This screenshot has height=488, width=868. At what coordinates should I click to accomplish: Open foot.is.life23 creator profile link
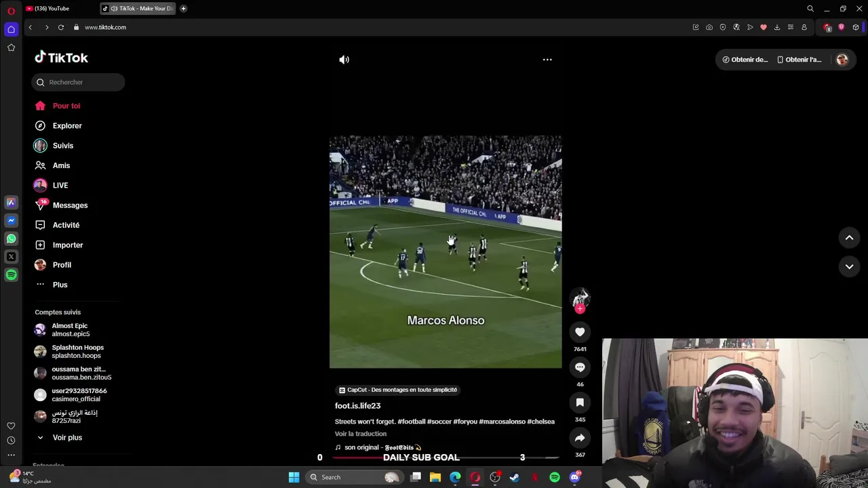(x=357, y=406)
